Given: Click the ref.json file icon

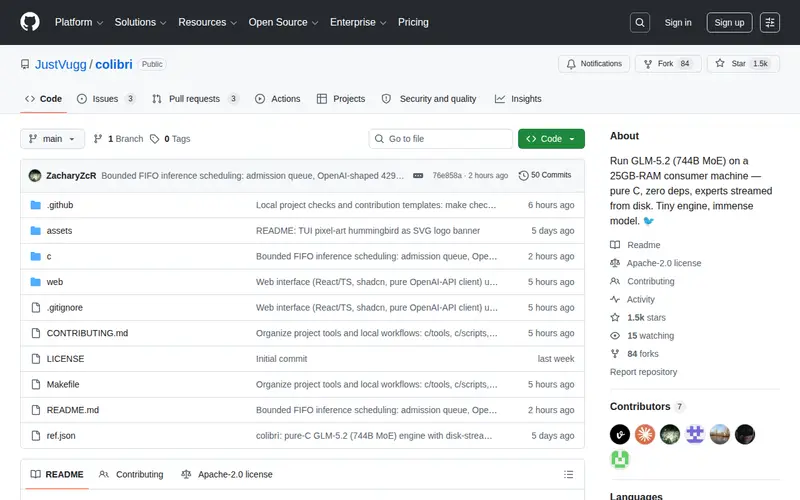Looking at the screenshot, I should pos(35,436).
